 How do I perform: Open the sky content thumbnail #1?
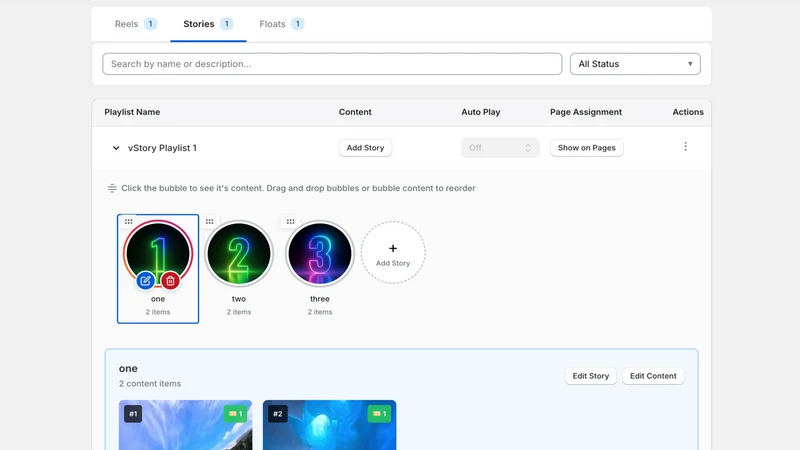[186, 425]
